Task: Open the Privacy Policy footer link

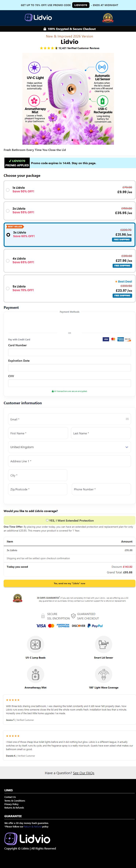Action: (11, 804)
